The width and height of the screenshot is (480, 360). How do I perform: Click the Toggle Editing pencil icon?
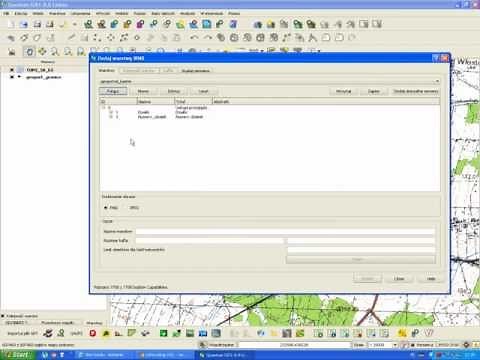tap(71, 37)
